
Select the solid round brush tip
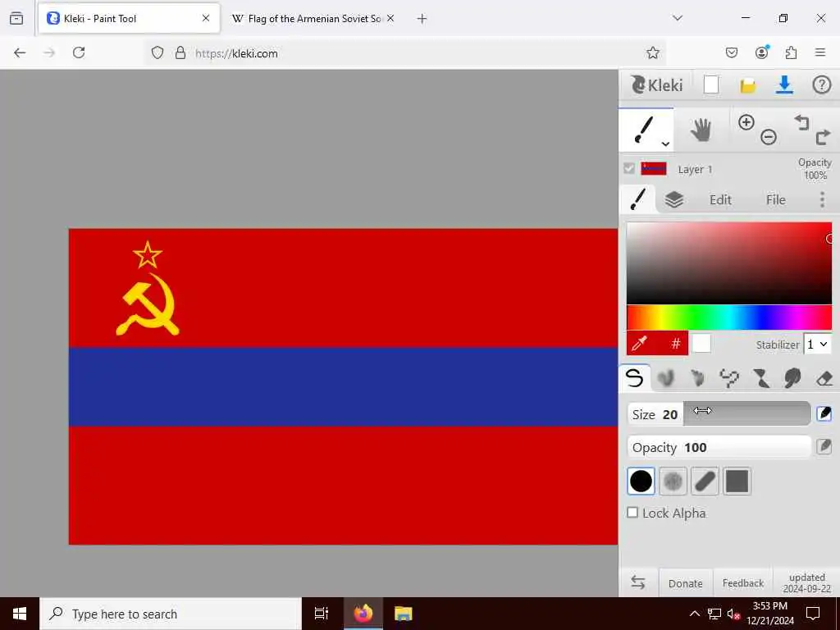641,481
